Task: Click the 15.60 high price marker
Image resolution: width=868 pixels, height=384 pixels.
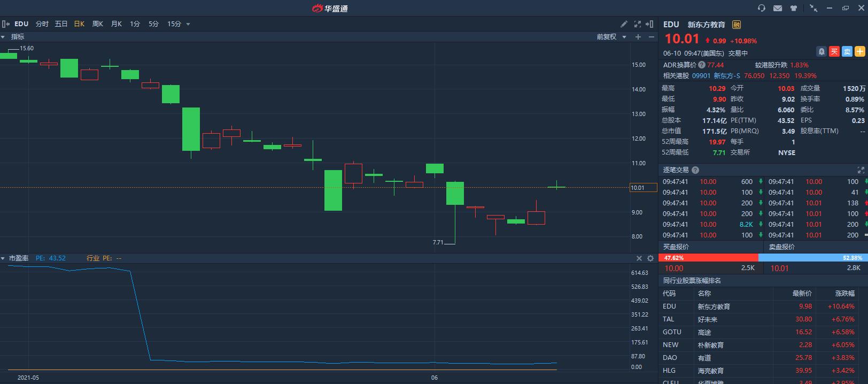Action: (27, 48)
